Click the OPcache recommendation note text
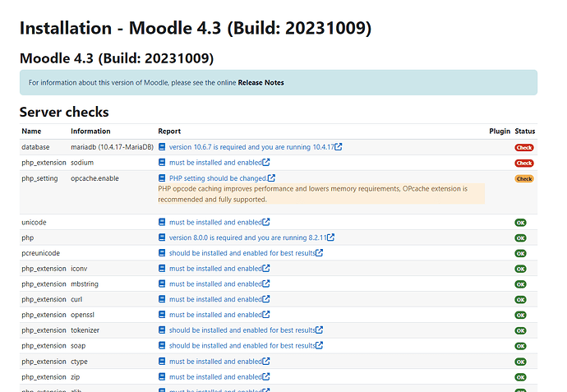The width and height of the screenshot is (567, 392). [321, 194]
